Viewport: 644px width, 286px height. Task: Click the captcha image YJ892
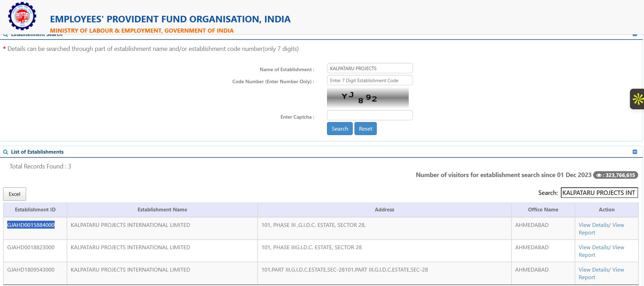368,98
